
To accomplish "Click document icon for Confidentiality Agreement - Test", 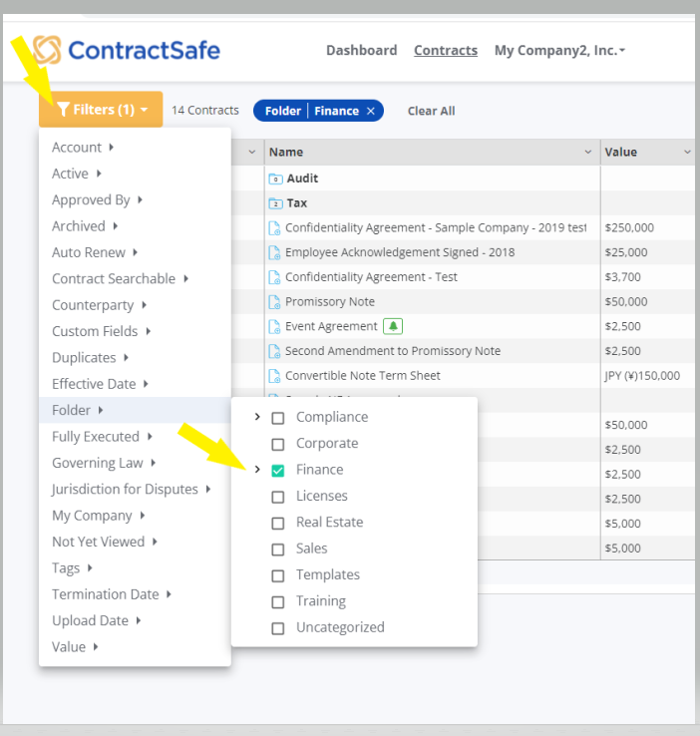I will 274,277.
